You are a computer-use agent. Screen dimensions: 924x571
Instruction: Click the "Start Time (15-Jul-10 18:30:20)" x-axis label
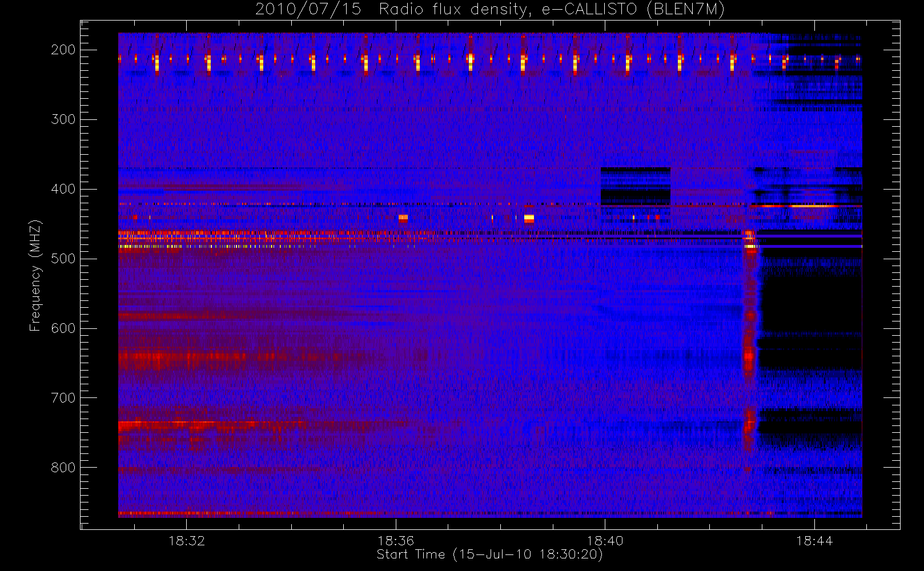coord(490,554)
